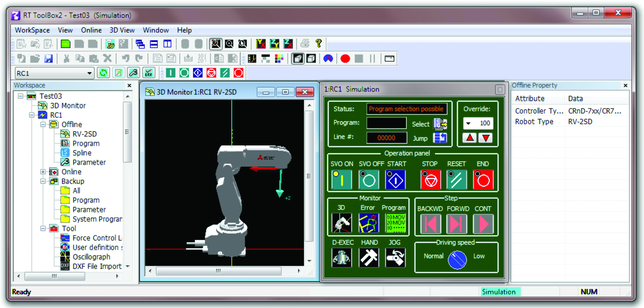Step FORWD one line

pyautogui.click(x=456, y=224)
